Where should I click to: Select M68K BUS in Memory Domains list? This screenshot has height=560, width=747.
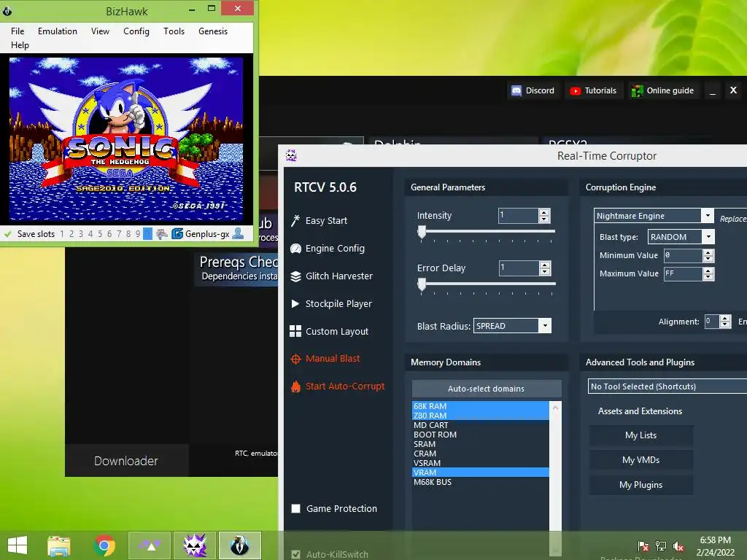[480, 482]
